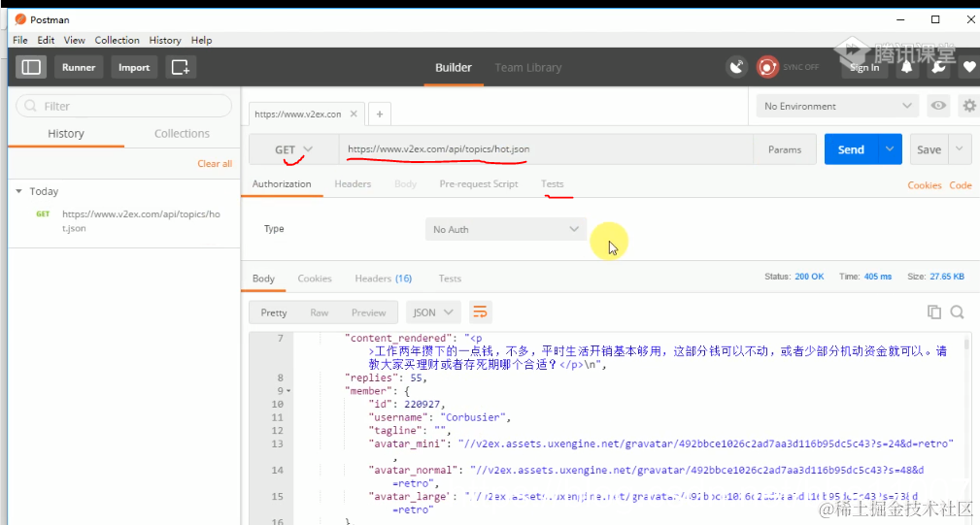Image resolution: width=980 pixels, height=525 pixels.
Task: Switch response view to Raw
Action: (x=319, y=312)
